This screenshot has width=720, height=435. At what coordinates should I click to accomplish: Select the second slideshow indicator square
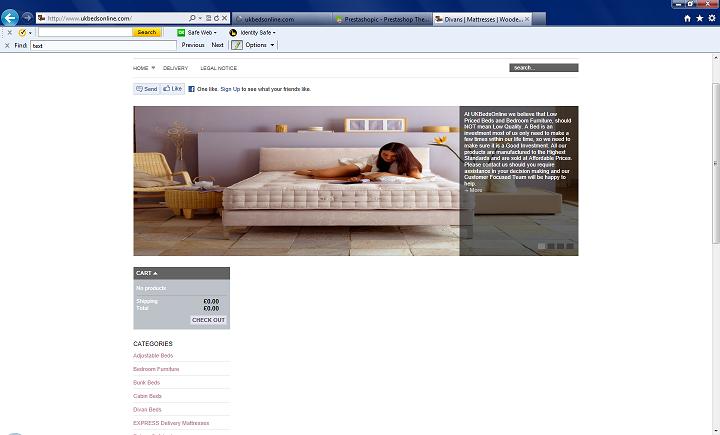551,246
